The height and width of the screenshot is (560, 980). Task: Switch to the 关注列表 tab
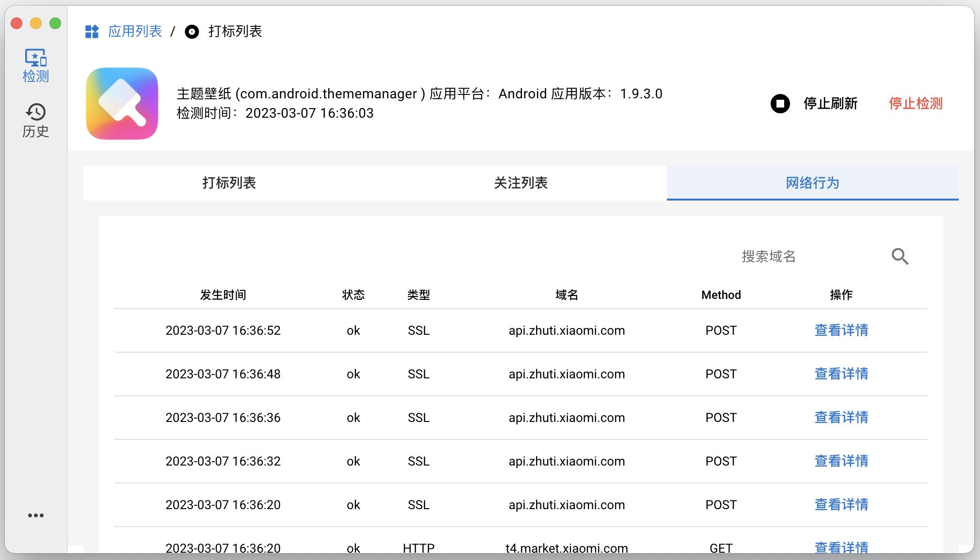[521, 183]
